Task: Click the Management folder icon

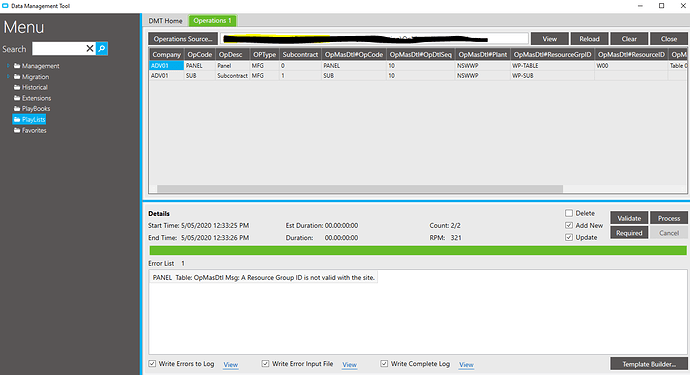Action: (17, 66)
